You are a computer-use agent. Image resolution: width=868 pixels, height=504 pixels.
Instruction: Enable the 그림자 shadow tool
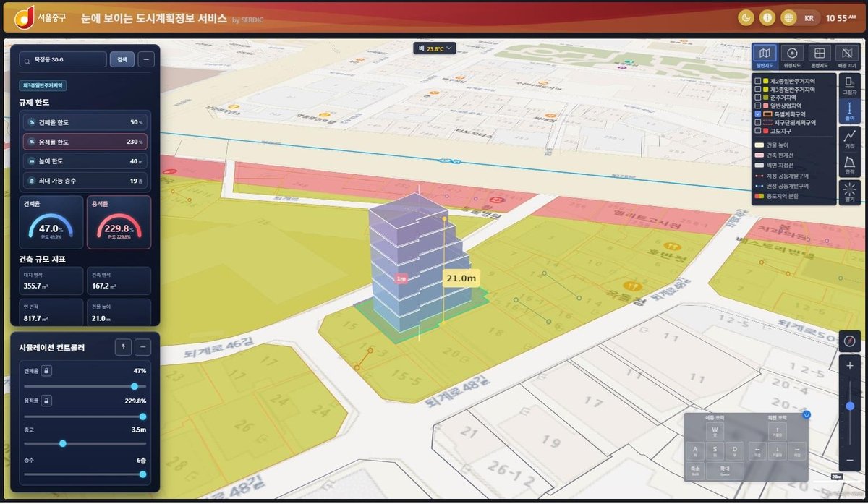(x=849, y=85)
